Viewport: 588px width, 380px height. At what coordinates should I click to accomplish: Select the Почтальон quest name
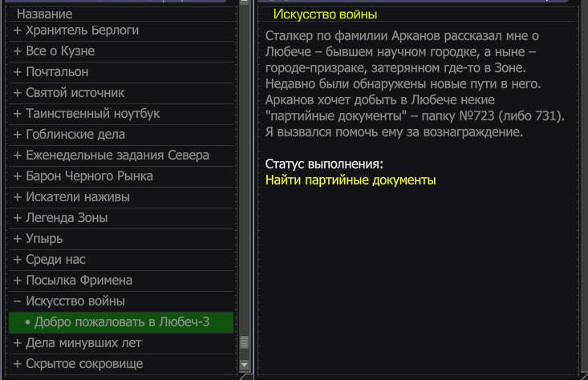click(x=57, y=72)
